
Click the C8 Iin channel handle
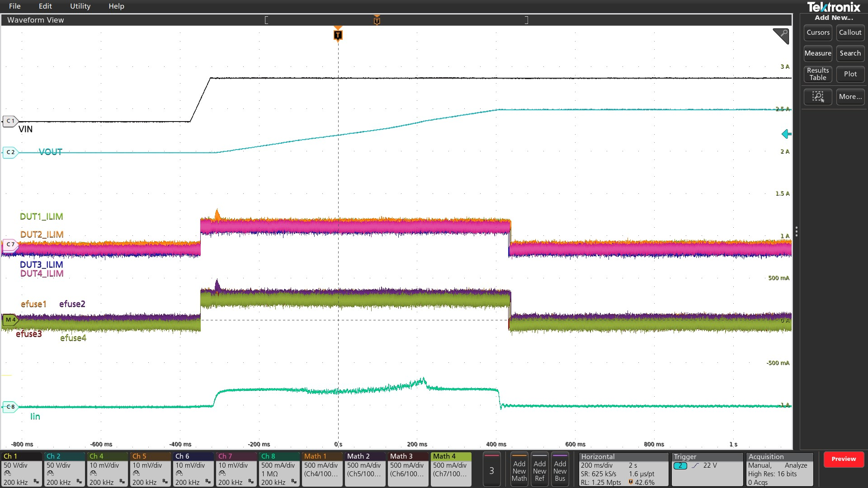point(10,407)
